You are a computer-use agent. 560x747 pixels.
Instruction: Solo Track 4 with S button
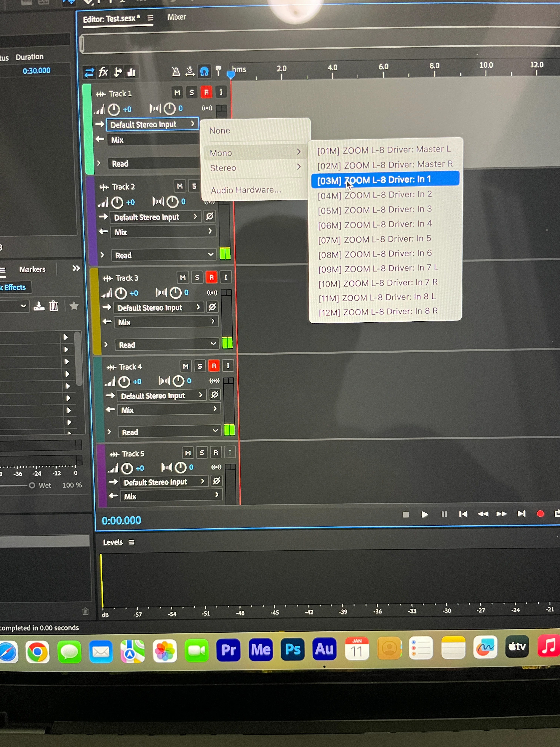[x=200, y=366]
